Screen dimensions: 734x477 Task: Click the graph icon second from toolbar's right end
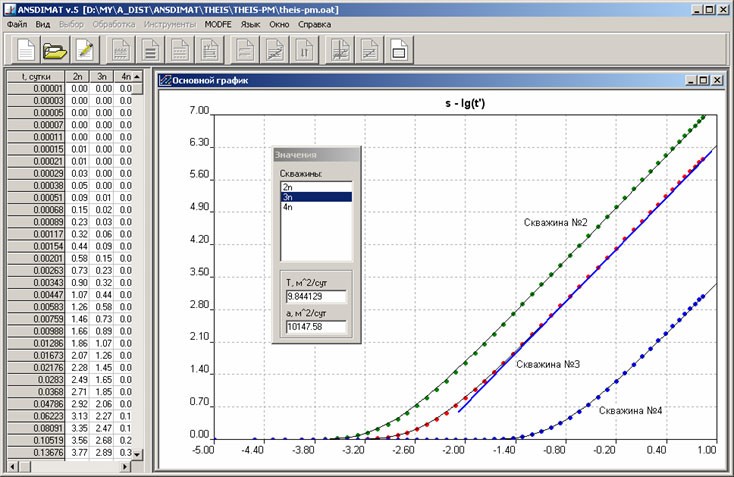tap(369, 47)
